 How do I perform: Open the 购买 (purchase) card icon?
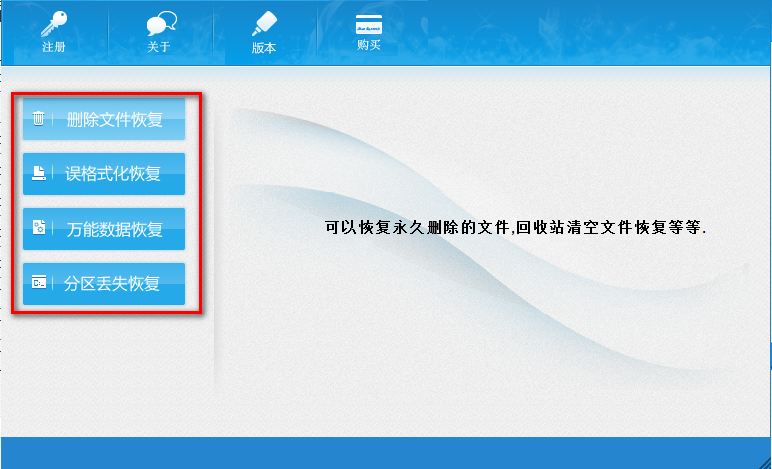369,24
